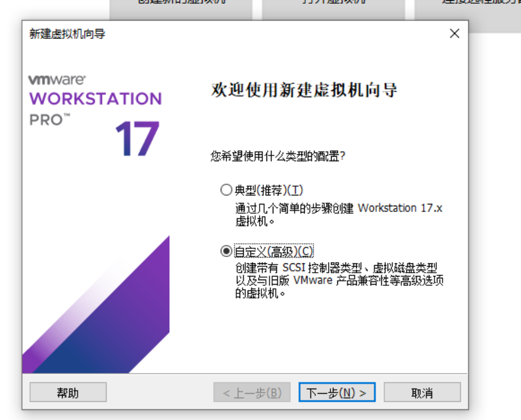Viewport: 521px width, 420px height.
Task: Click the 您希望使用什么类型的配置 question text
Action: [278, 156]
